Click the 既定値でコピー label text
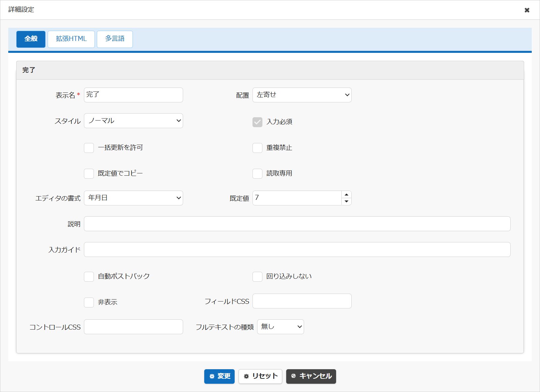 [x=120, y=173]
